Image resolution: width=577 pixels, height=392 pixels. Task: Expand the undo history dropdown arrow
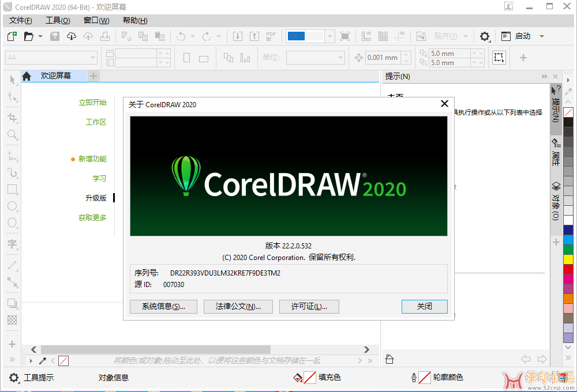click(193, 36)
